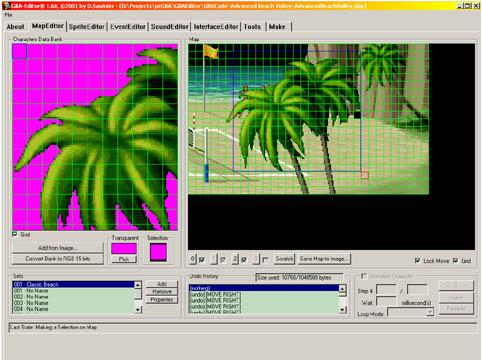
Task: Select layer 2 button below the map
Action: tap(235, 259)
